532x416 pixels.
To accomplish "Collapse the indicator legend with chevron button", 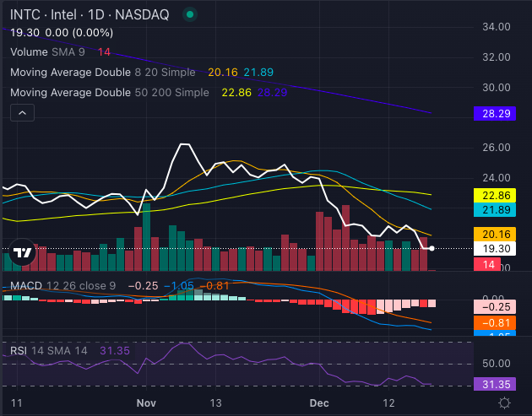I will coord(22,112).
